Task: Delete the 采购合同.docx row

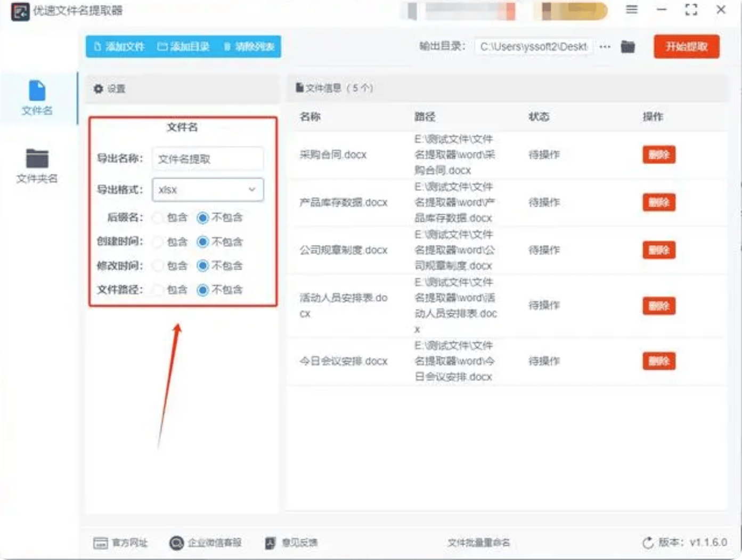Action: [x=659, y=155]
